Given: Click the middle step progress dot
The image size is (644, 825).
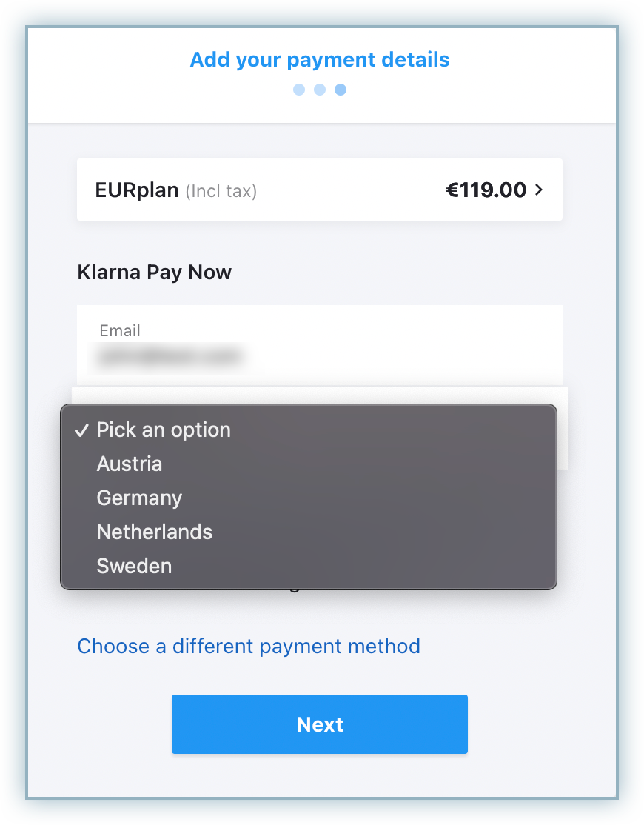Looking at the screenshot, I should point(320,90).
